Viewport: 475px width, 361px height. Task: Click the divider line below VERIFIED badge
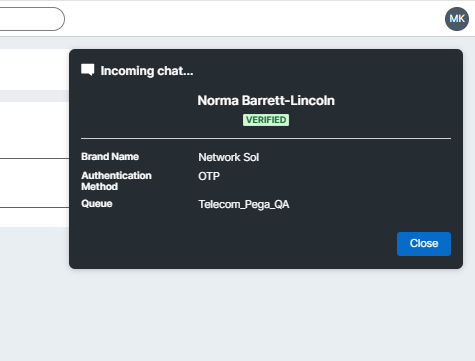click(x=266, y=138)
